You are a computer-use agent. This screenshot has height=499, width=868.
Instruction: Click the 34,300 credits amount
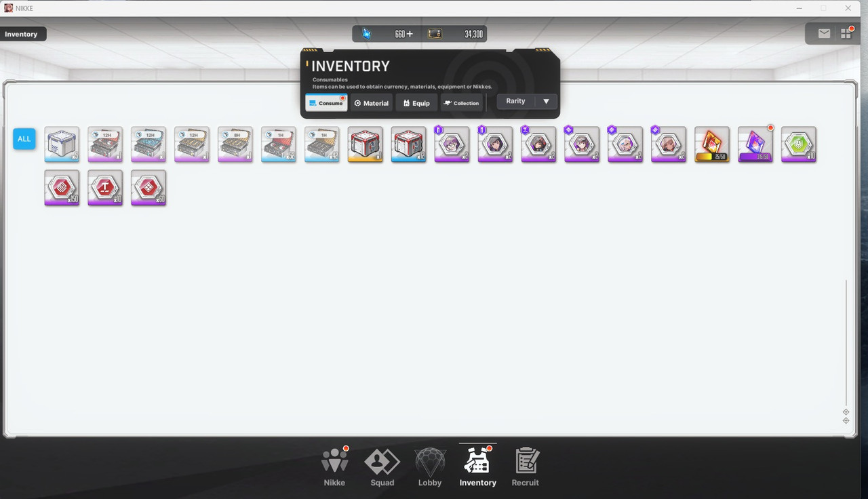pyautogui.click(x=473, y=34)
